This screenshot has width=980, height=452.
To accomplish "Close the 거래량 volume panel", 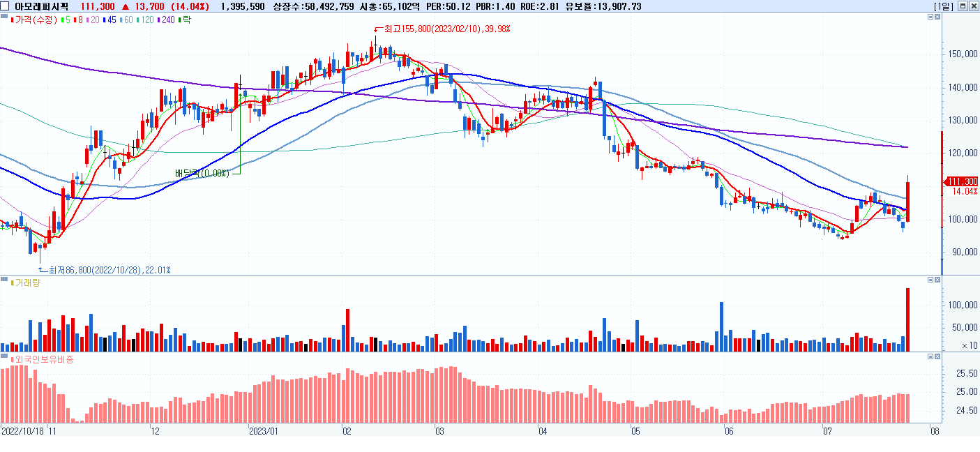I will (x=937, y=280).
